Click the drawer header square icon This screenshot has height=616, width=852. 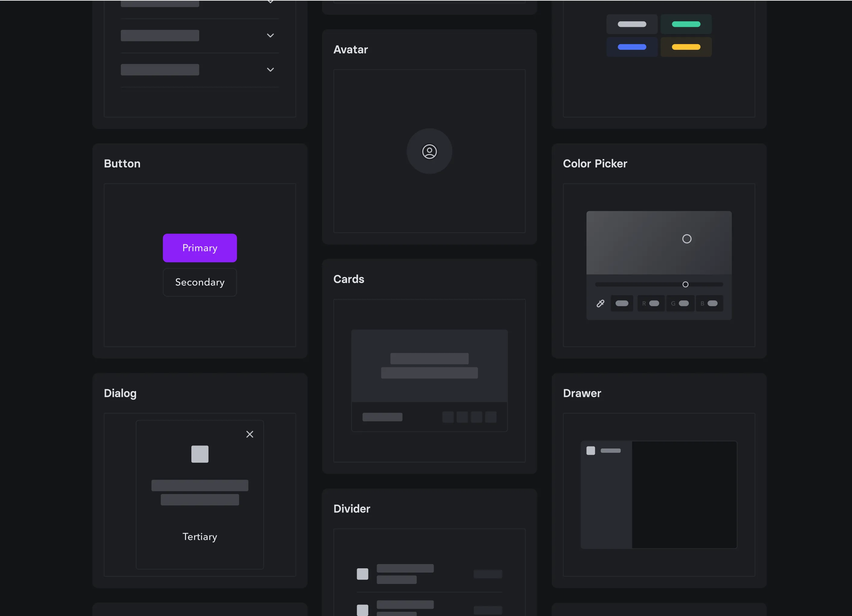click(x=591, y=451)
